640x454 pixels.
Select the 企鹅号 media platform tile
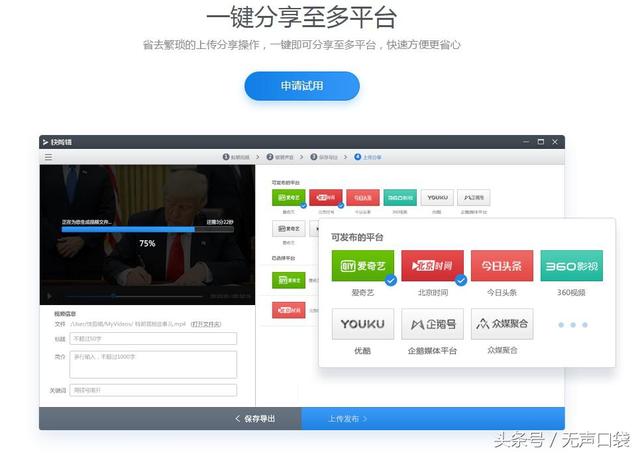point(432,324)
